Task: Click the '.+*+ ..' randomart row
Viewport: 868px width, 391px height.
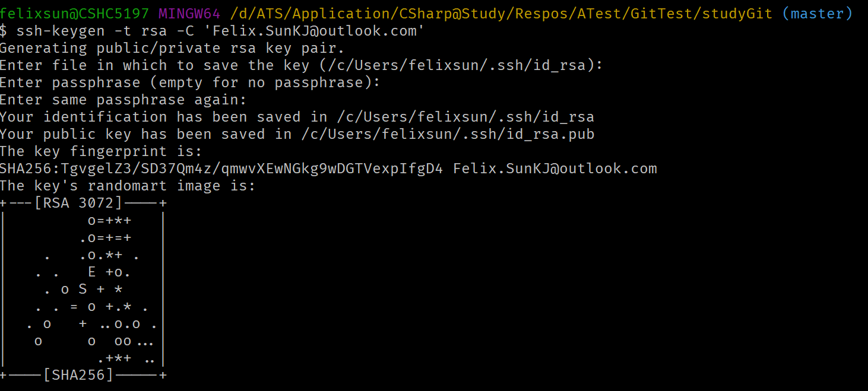Action: tap(126, 358)
